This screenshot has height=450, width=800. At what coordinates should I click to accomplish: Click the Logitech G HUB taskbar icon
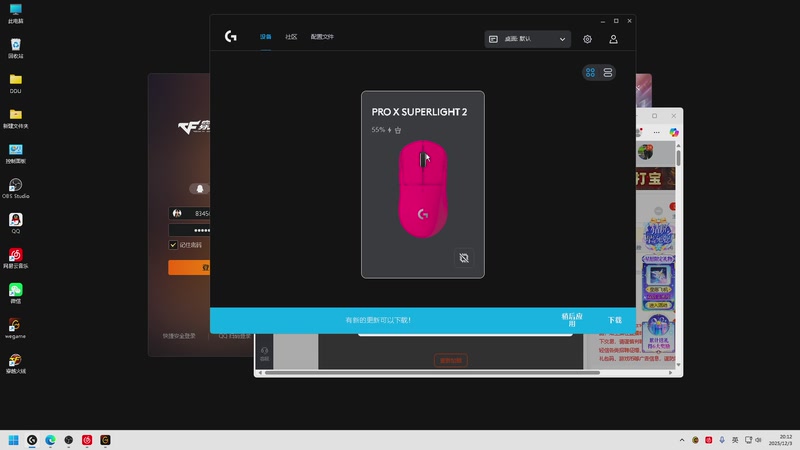pyautogui.click(x=32, y=440)
